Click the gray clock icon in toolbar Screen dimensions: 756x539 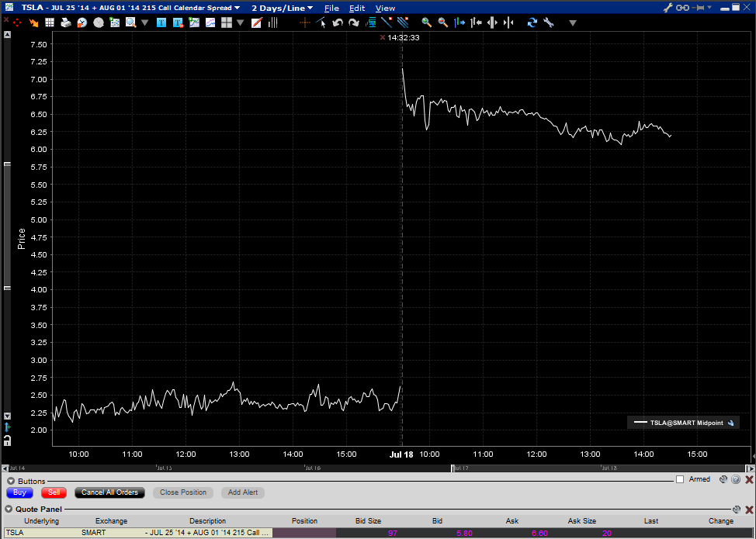[99, 22]
